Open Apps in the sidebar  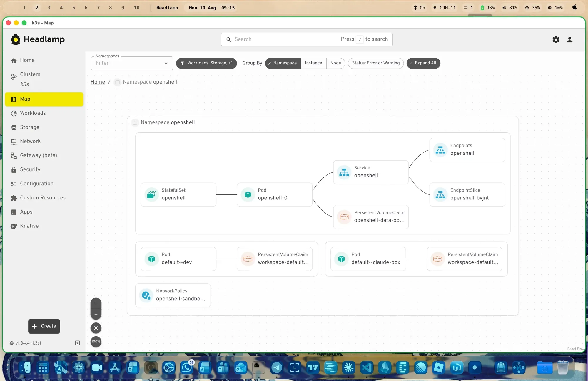click(x=44, y=212)
